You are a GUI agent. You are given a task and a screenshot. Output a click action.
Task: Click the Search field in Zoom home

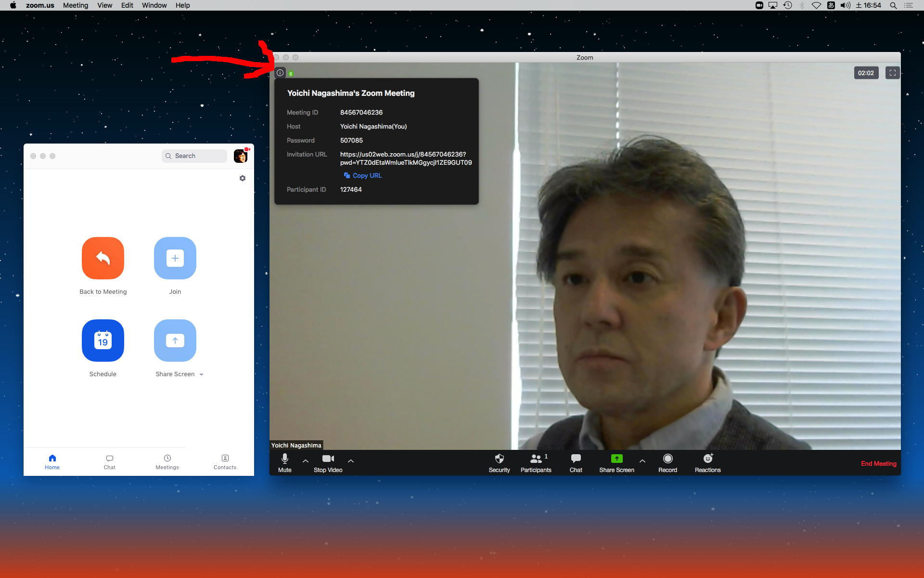194,156
